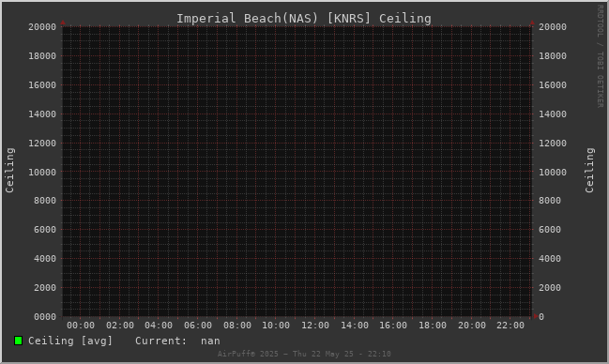Click the RRDTOOL / TOBI OETIKER watermark

click(x=600, y=56)
